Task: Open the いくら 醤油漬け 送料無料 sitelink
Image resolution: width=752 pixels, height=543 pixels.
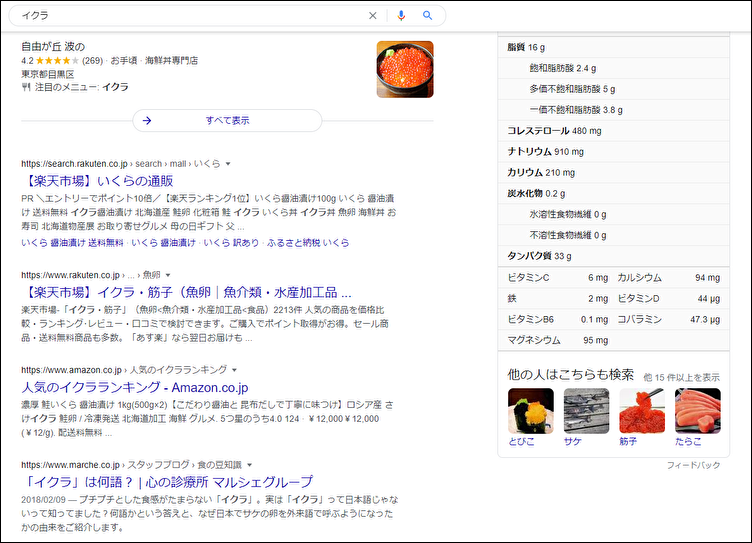Action: tap(72, 243)
